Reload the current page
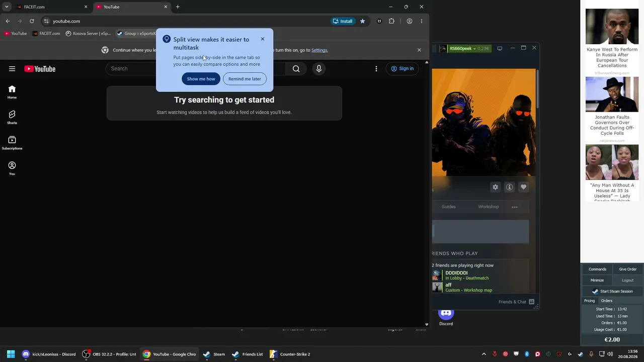Screen dimensions: 644x362 click(32, 21)
